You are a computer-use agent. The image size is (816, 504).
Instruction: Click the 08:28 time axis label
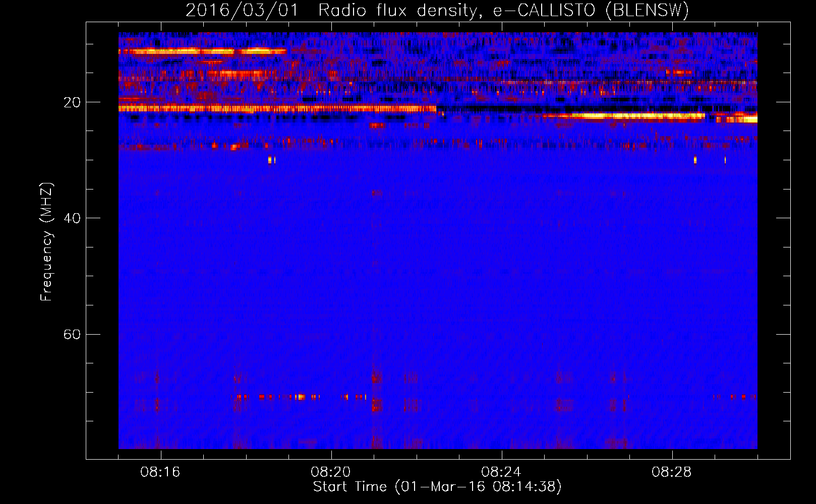pos(672,472)
